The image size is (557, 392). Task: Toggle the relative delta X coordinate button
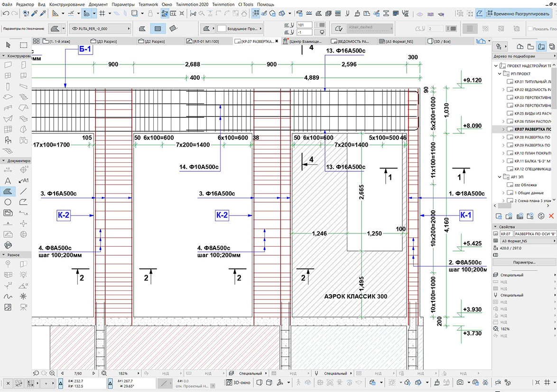pos(61,383)
